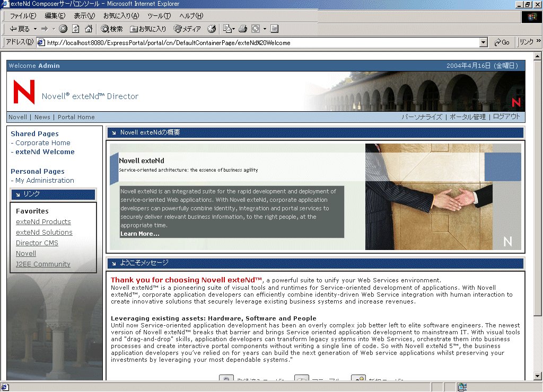Screen dimensions: 543x392
Task: Open the メディア media toolbar button
Action: [x=187, y=29]
